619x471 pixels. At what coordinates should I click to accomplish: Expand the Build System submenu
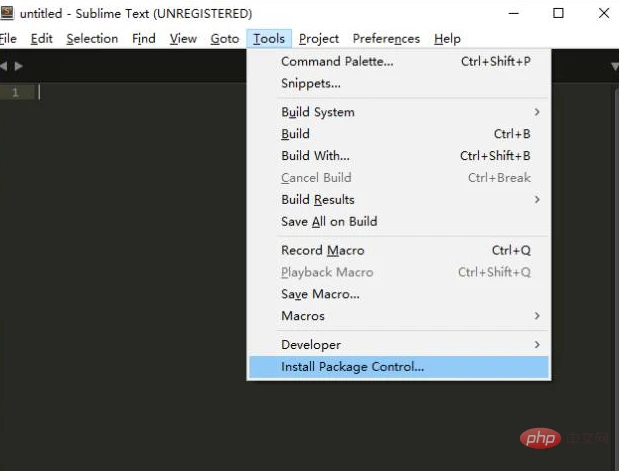pos(399,112)
